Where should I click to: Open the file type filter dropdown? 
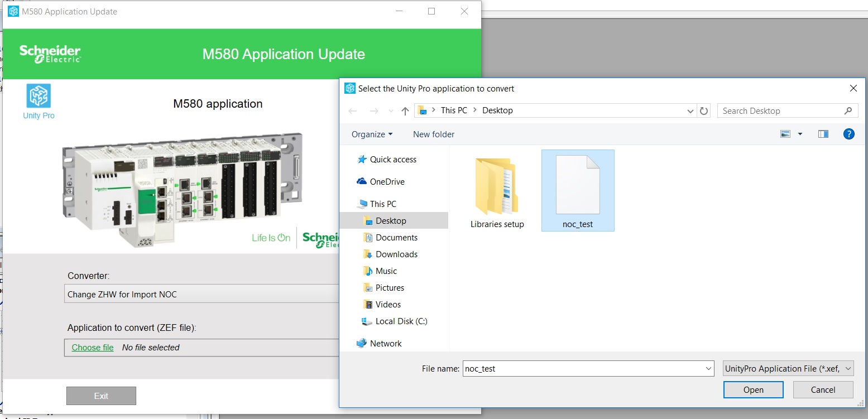coord(788,369)
